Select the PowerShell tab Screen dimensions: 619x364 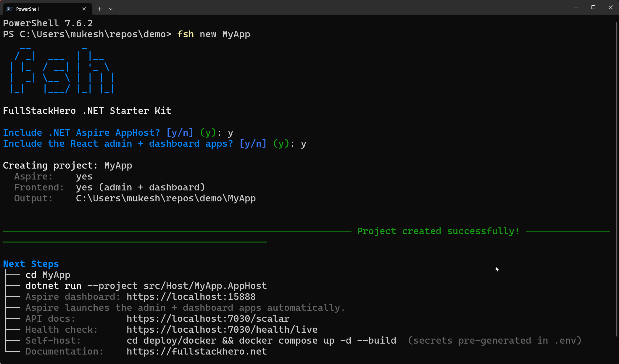(x=47, y=9)
